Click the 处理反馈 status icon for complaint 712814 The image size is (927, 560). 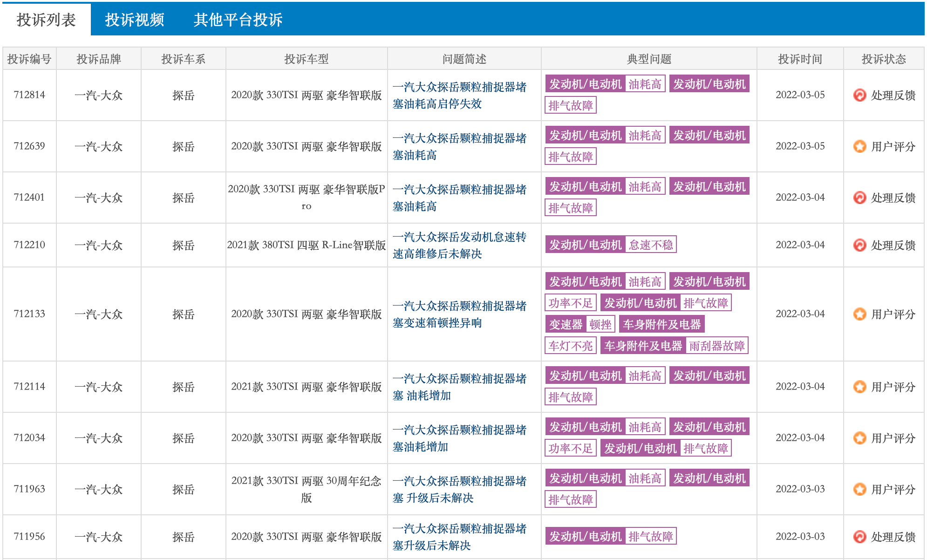859,95
